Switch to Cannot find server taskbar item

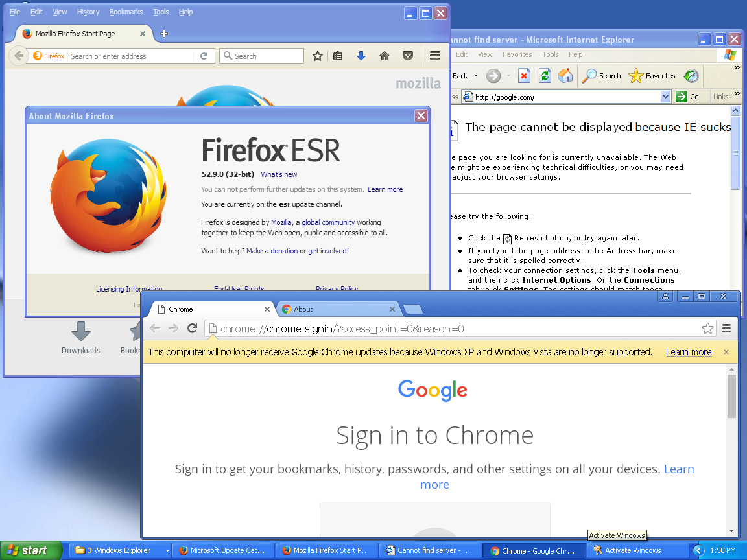click(430, 550)
